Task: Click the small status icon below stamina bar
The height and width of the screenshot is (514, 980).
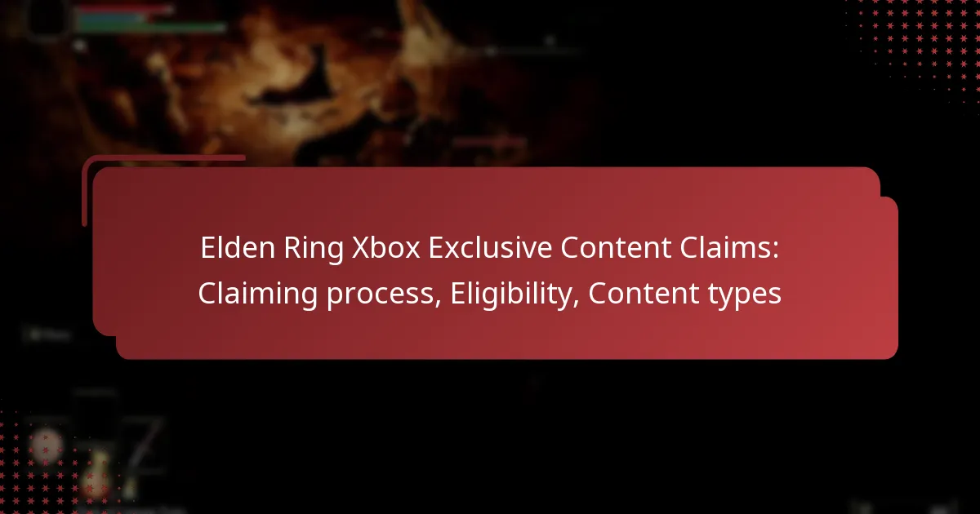Action: pyautogui.click(x=79, y=47)
